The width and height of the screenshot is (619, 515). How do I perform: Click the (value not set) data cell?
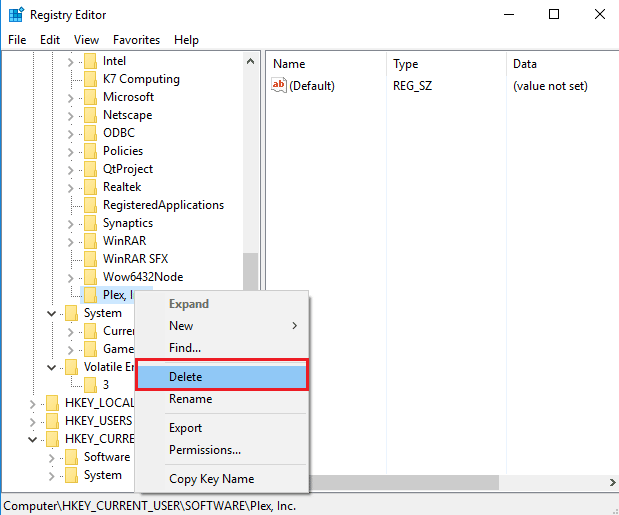550,86
